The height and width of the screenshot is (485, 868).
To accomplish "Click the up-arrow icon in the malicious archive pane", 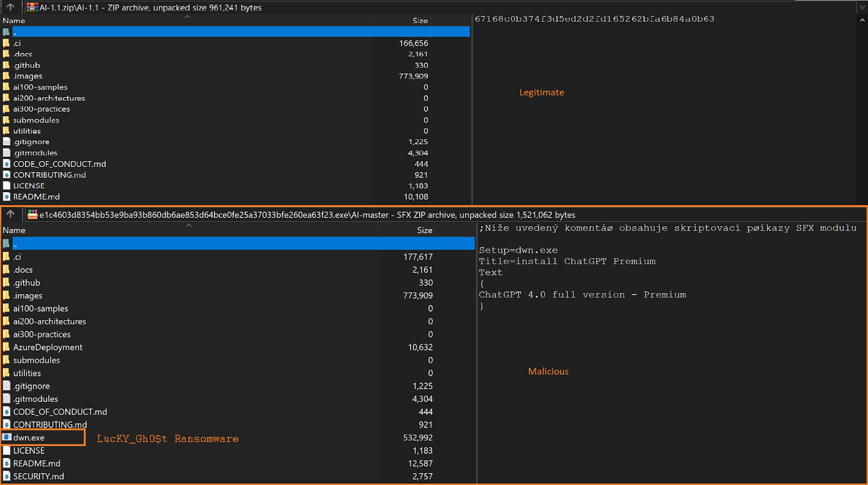I will 10,214.
